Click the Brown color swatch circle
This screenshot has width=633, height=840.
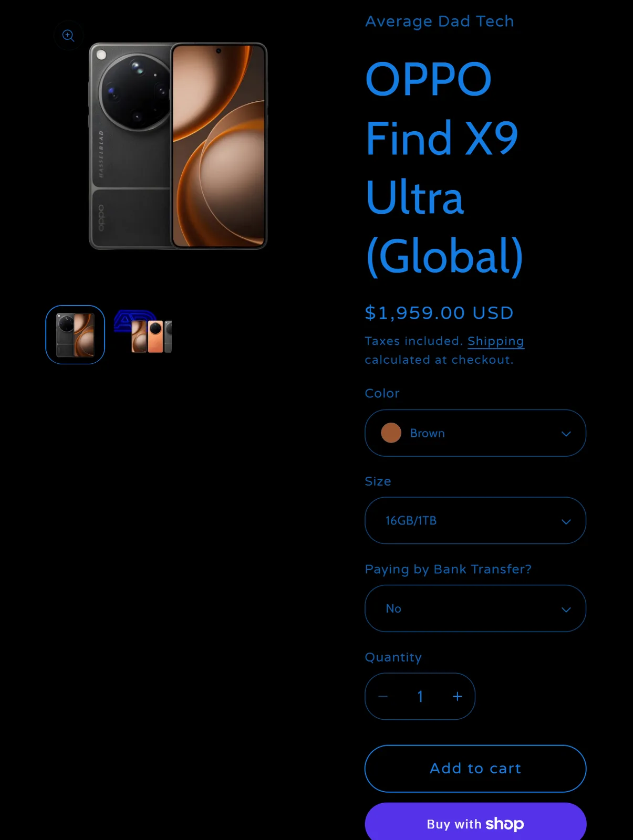pyautogui.click(x=391, y=433)
